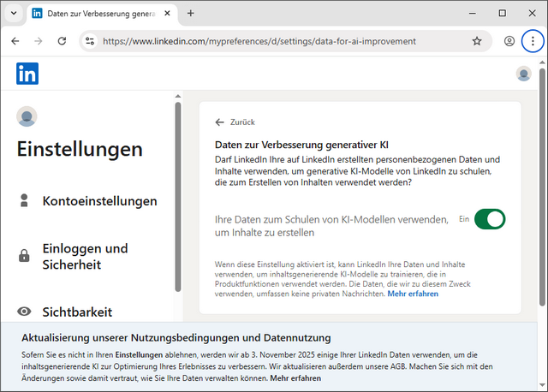This screenshot has height=392, width=548.
Task: Open the Chrome three-dot menu
Action: click(x=533, y=41)
